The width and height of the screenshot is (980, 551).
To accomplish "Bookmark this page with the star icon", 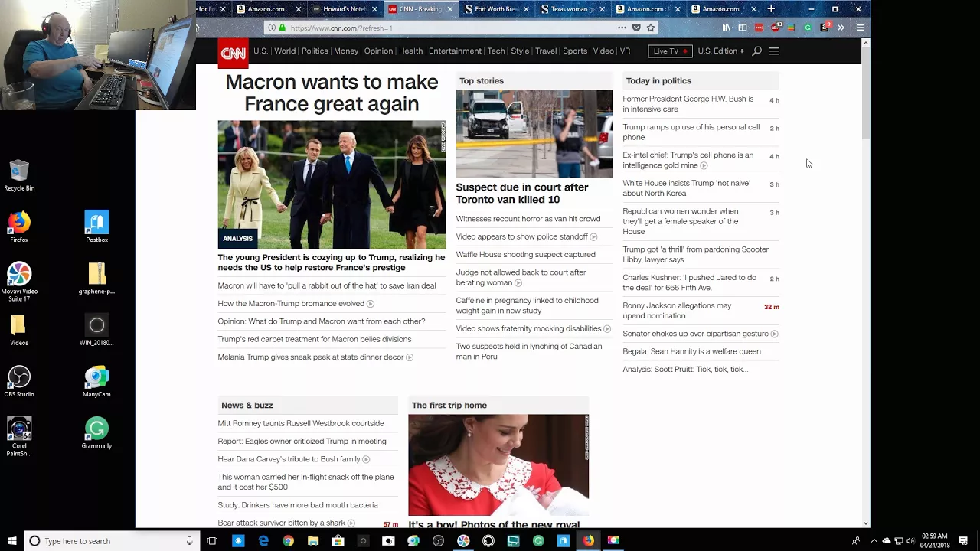I will coord(651,28).
